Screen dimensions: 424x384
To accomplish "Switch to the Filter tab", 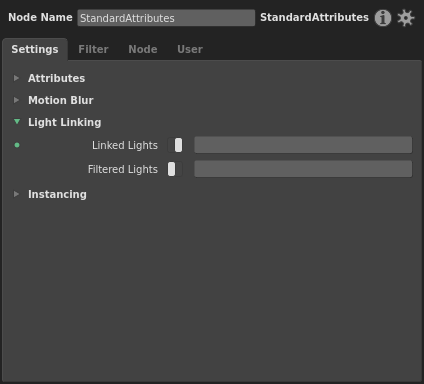I will (93, 49).
